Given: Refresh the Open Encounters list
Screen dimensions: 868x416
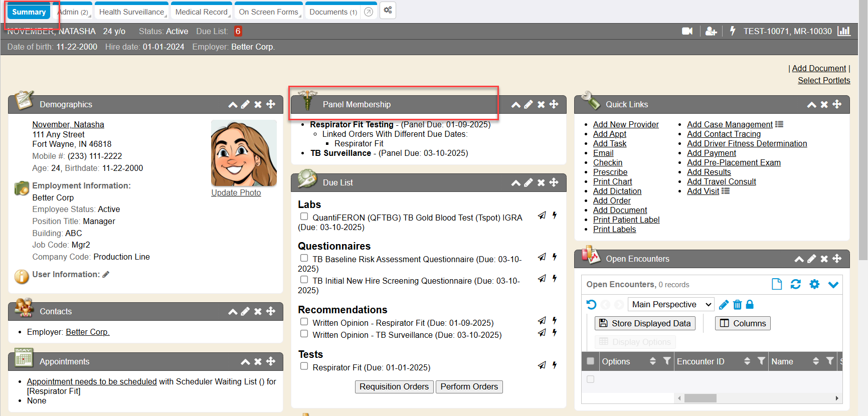Looking at the screenshot, I should [795, 284].
